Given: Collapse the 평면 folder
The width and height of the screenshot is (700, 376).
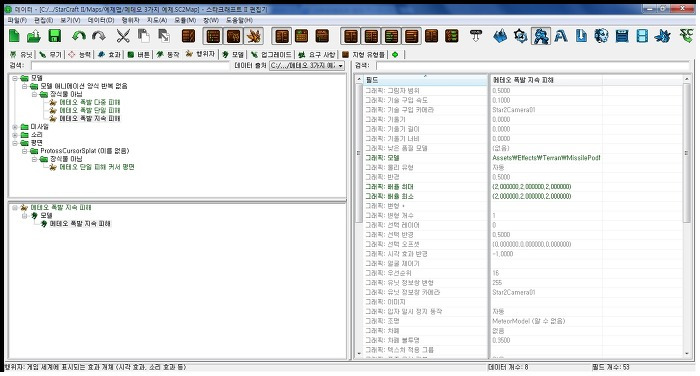Looking at the screenshot, I should pos(15,143).
